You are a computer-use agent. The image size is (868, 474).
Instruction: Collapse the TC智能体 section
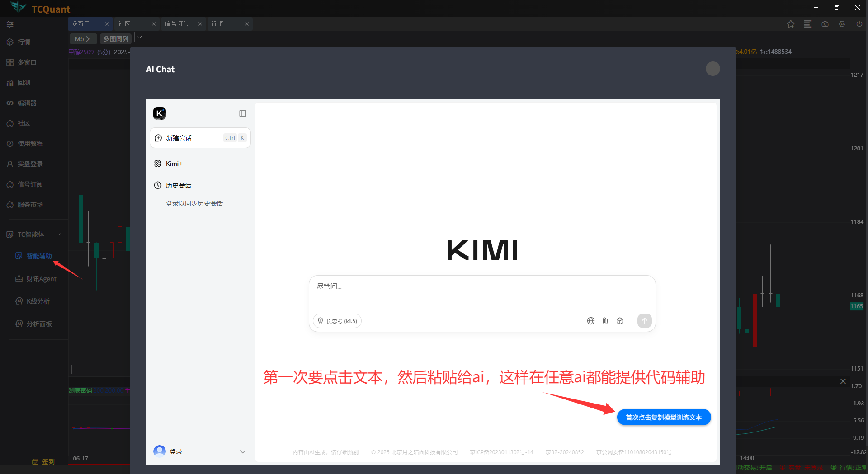[x=60, y=234]
